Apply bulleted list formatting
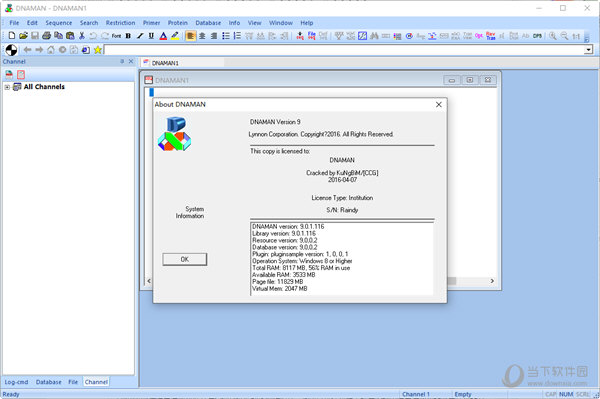The height and width of the screenshot is (399, 600). click(x=226, y=36)
